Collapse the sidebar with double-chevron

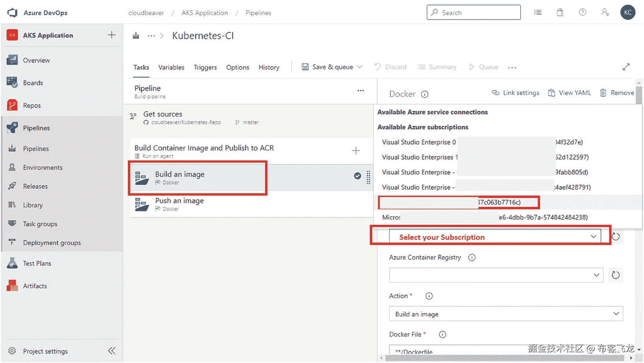(112, 351)
